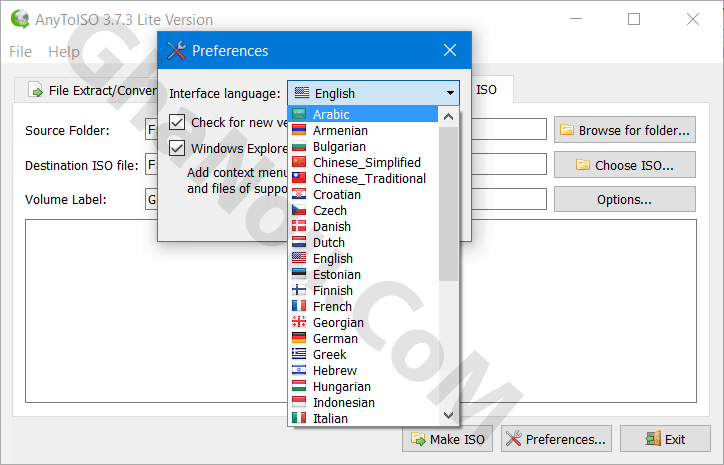
Task: Click the Bulgarian flag icon
Action: (299, 146)
